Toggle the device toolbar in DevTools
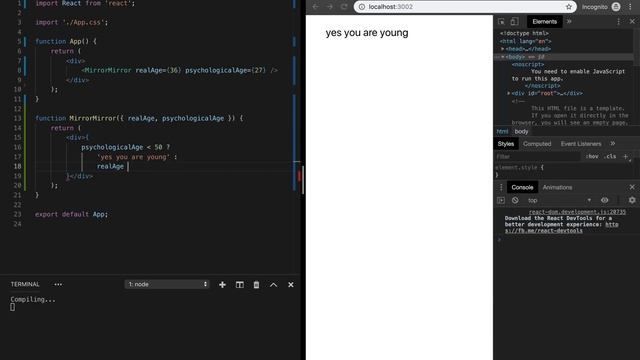This screenshot has height=360, width=640. [x=514, y=22]
